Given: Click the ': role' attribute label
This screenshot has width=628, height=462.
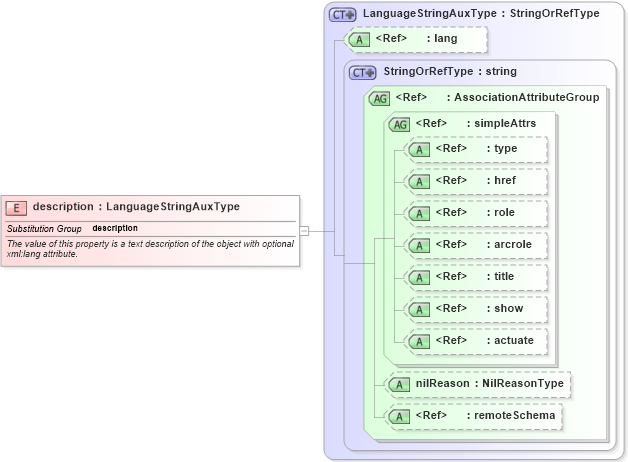Looking at the screenshot, I should pos(501,212).
